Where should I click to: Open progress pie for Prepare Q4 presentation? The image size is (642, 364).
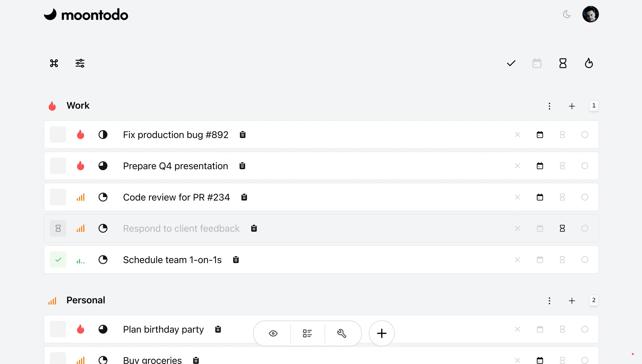103,166
